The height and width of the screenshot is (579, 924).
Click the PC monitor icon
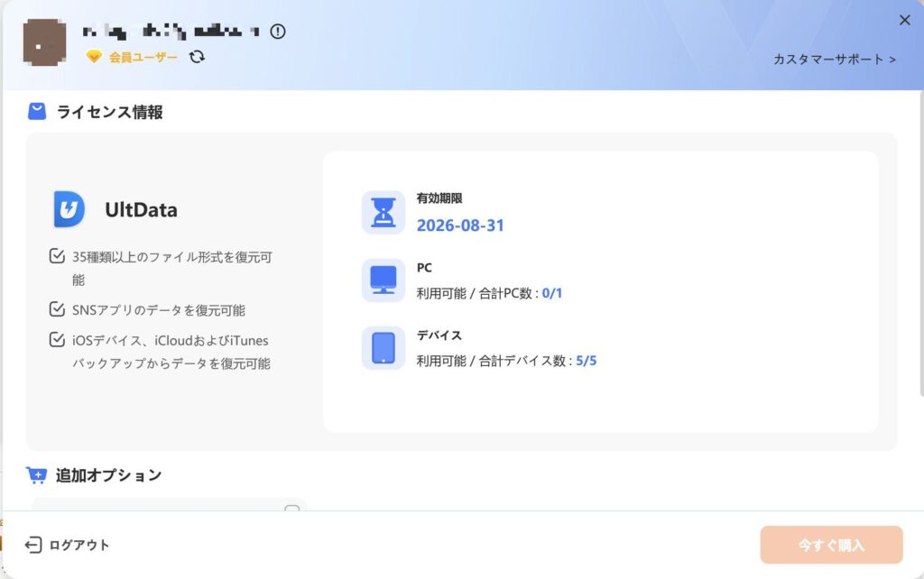pos(383,280)
